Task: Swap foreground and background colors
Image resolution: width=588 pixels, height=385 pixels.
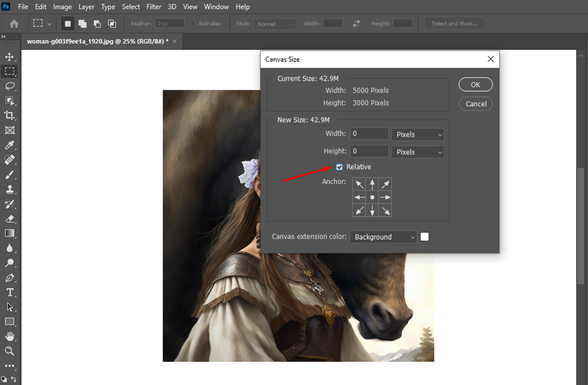Action: [14, 379]
